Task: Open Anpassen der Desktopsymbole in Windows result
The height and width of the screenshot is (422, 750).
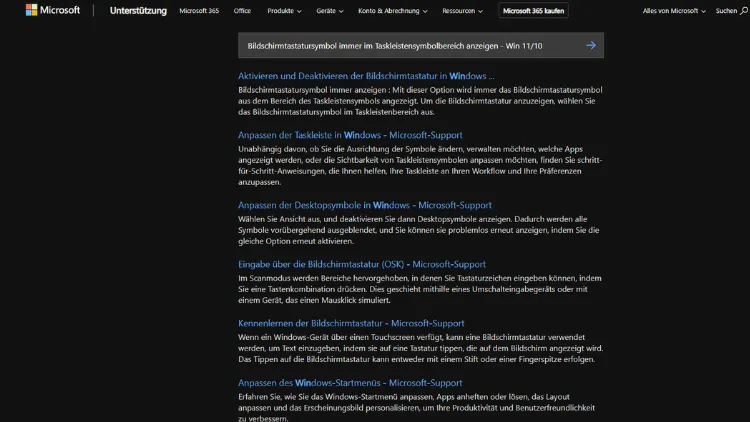Action: [364, 205]
